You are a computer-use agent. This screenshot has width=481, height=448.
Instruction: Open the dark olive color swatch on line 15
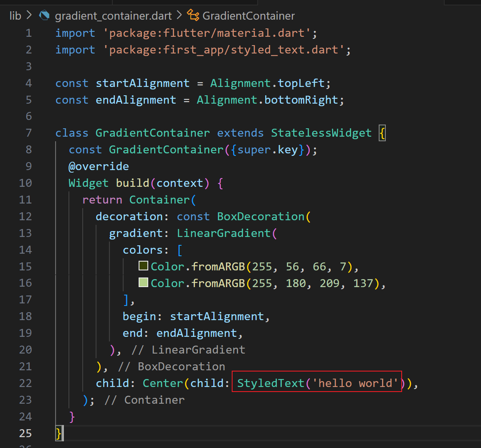tap(143, 266)
